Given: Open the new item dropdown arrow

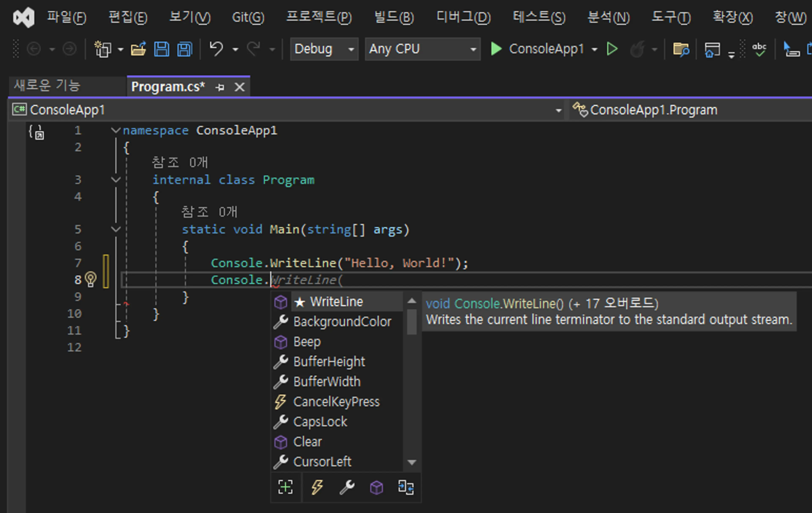Looking at the screenshot, I should click(x=120, y=50).
